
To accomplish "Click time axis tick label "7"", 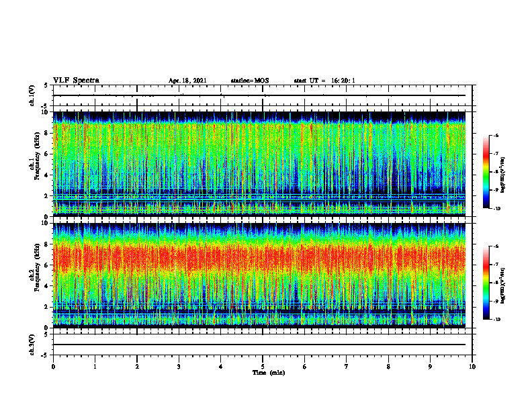I will [347, 367].
